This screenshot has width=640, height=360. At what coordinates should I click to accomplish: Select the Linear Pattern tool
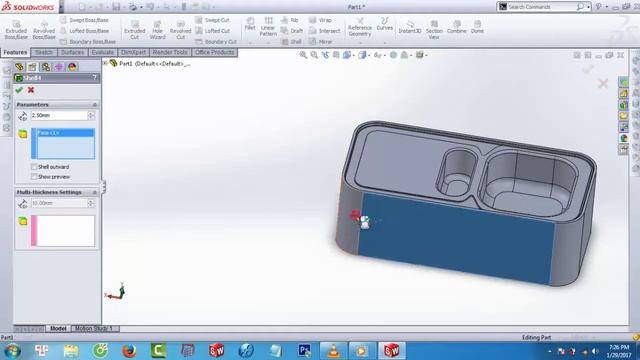point(268,27)
